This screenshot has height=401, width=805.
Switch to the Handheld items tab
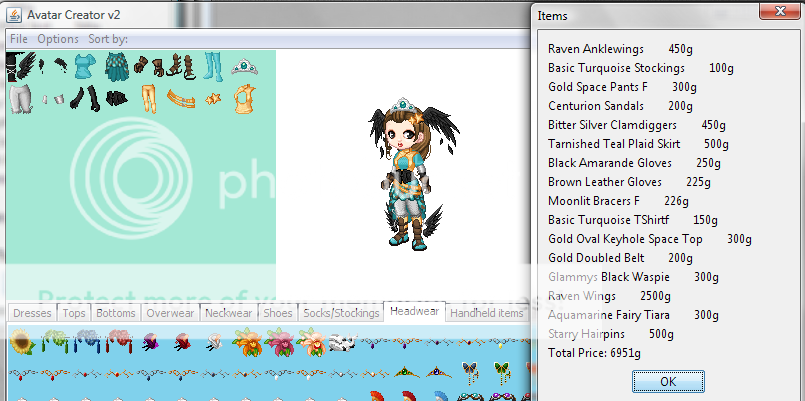[x=486, y=313]
